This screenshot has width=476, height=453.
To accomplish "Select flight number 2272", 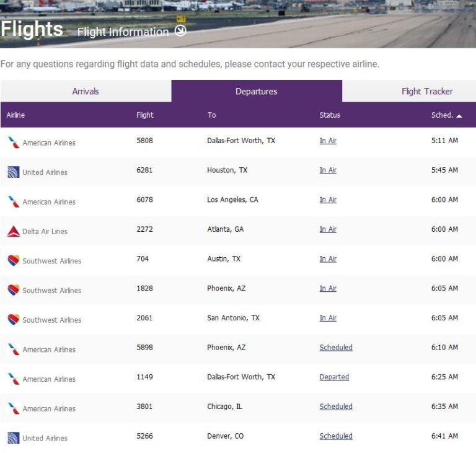I will (144, 229).
